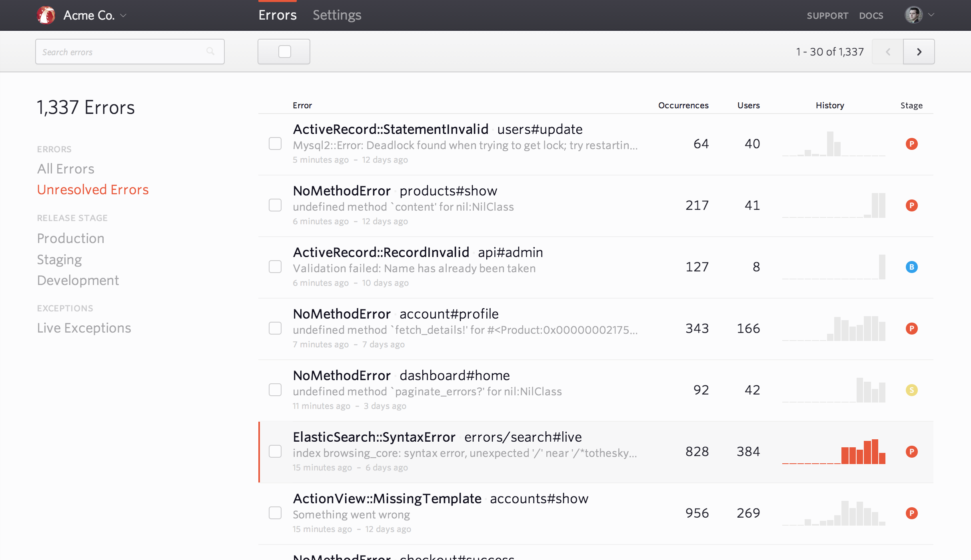Open the Settings tab
The image size is (971, 560).
(337, 15)
